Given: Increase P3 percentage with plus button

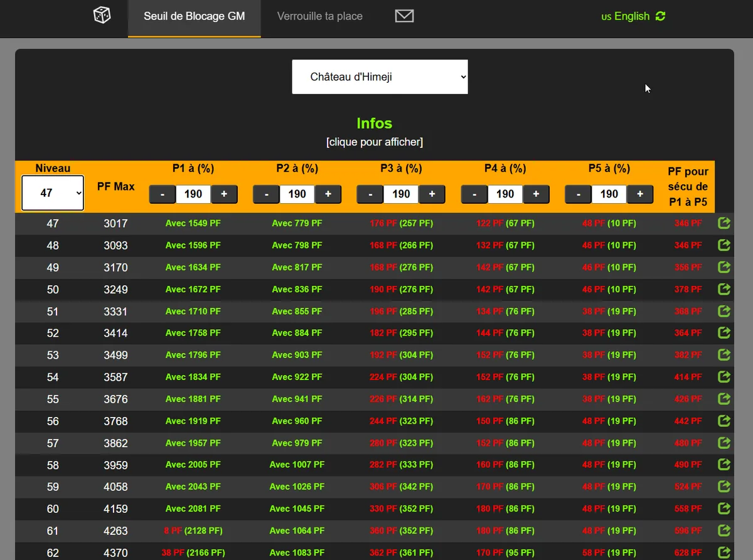Looking at the screenshot, I should point(432,194).
